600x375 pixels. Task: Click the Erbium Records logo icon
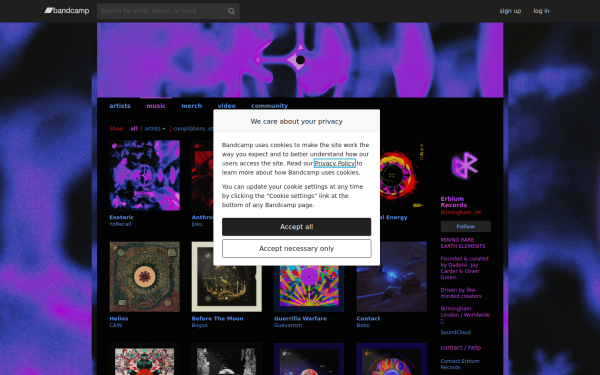465,165
